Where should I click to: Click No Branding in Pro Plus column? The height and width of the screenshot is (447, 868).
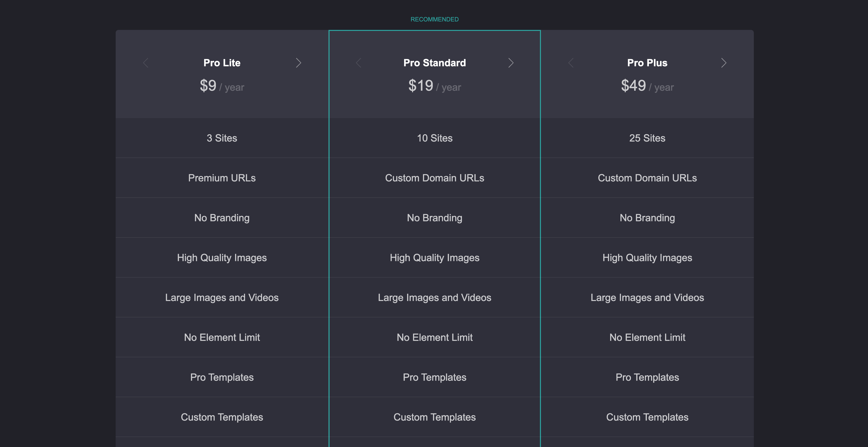click(x=647, y=218)
